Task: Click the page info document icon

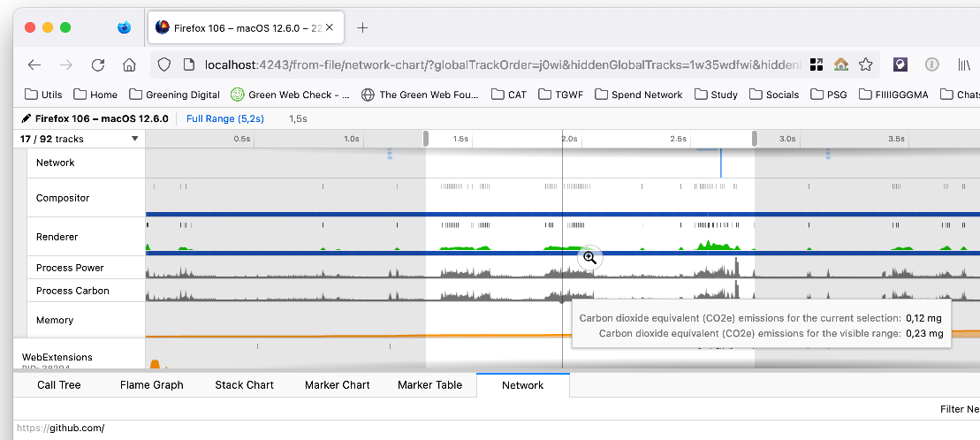Action: click(x=189, y=64)
